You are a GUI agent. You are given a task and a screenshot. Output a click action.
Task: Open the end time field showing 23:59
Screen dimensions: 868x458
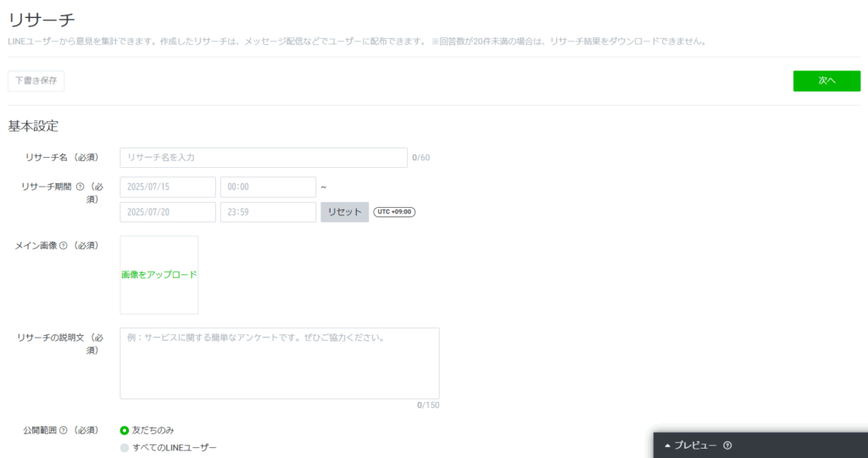click(x=268, y=212)
